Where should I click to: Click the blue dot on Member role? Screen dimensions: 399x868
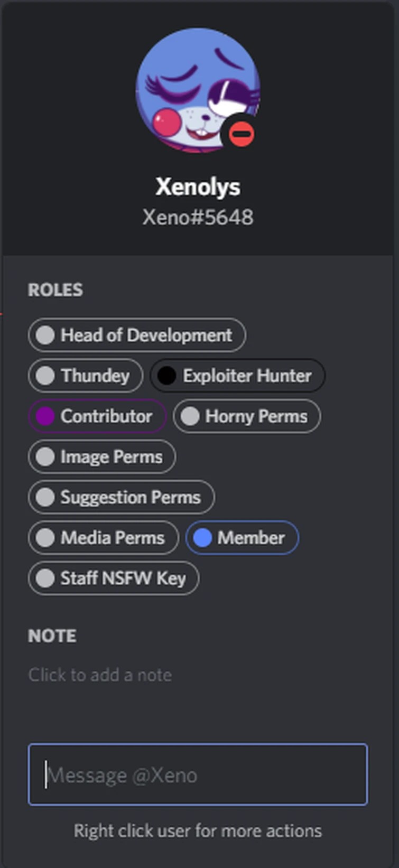coord(202,538)
